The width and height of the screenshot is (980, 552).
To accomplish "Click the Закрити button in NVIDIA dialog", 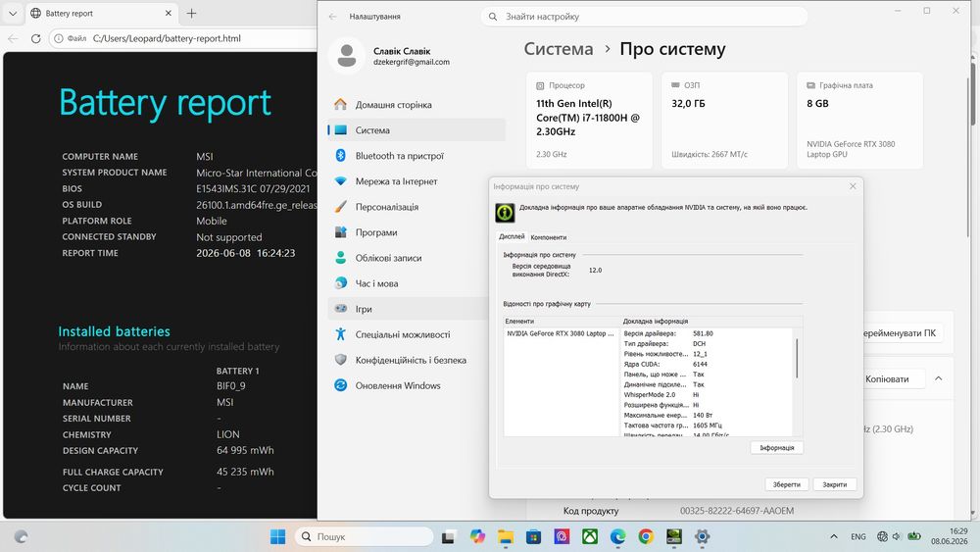I will [834, 484].
